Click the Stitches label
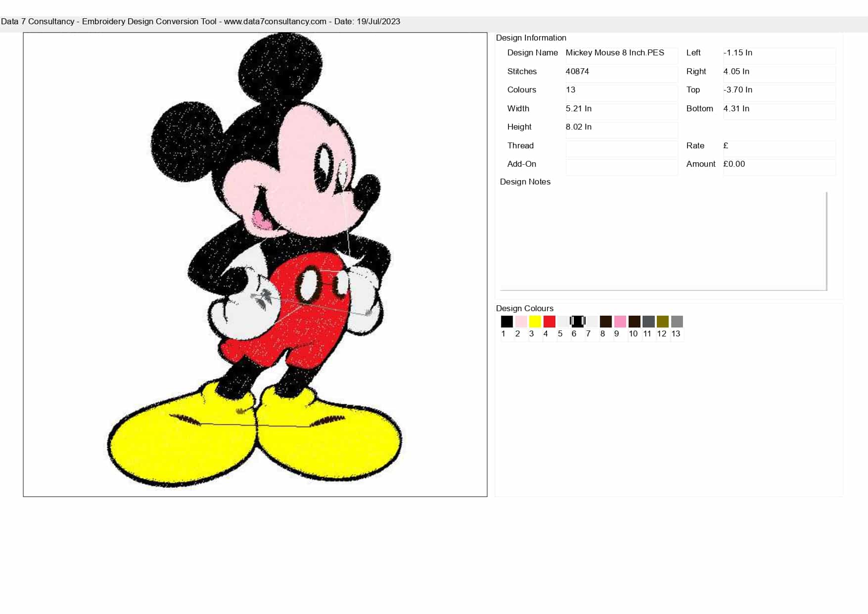Viewport: 868px width, 614px height. click(x=522, y=71)
